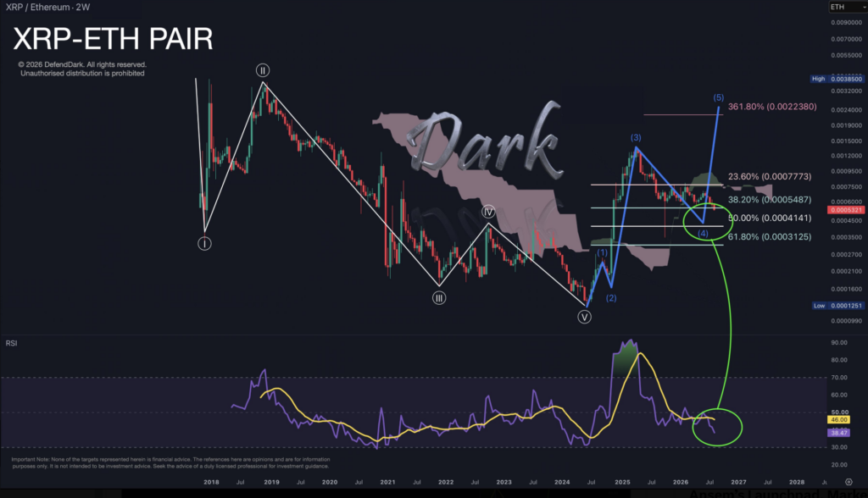
Task: Select the circled wave III label
Action: click(439, 297)
